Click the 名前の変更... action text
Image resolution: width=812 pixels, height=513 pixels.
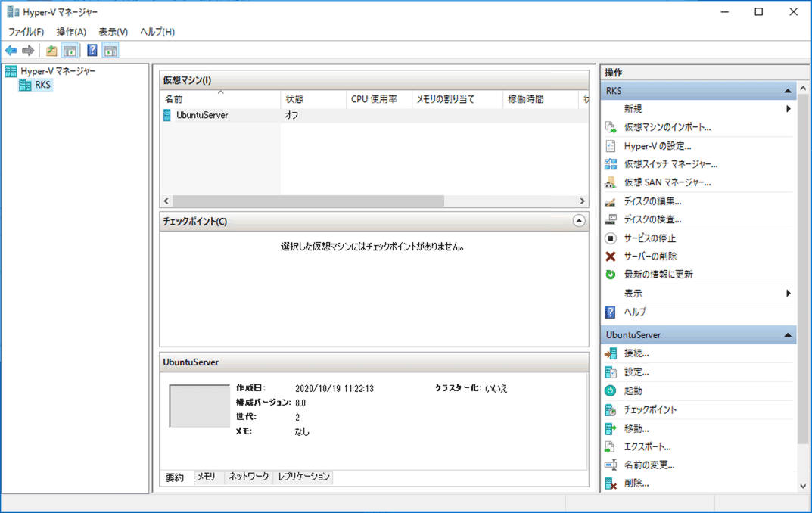click(x=649, y=465)
